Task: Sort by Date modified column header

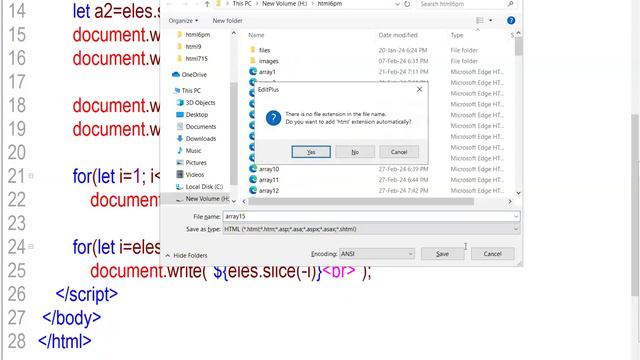Action: 398,35
